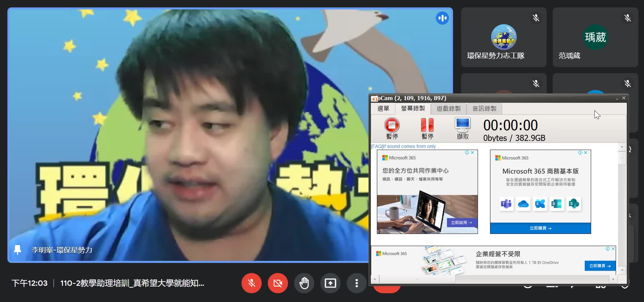The width and height of the screenshot is (644, 302).
Task: Open ad info icon on bottom banner ad
Action: point(608,249)
